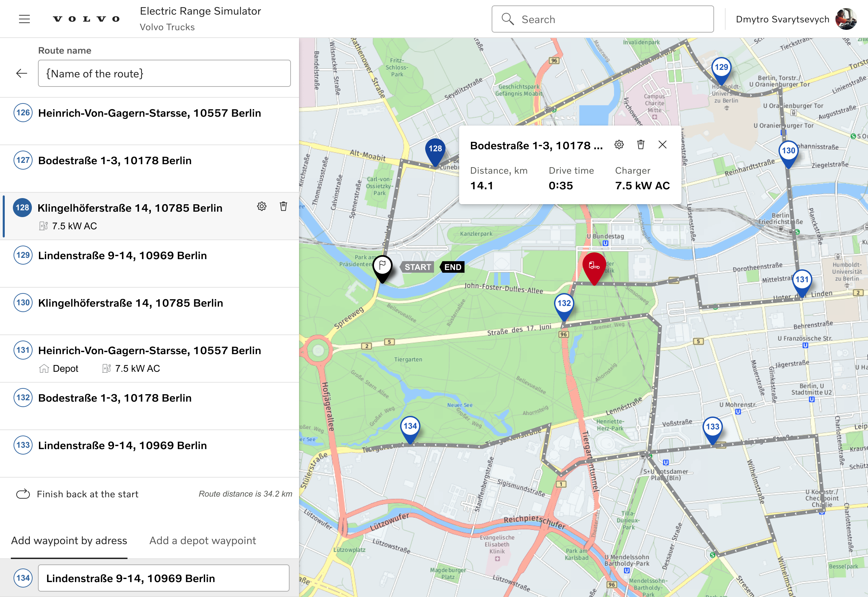
Task: Click the waypoint 134 address input
Action: click(164, 578)
